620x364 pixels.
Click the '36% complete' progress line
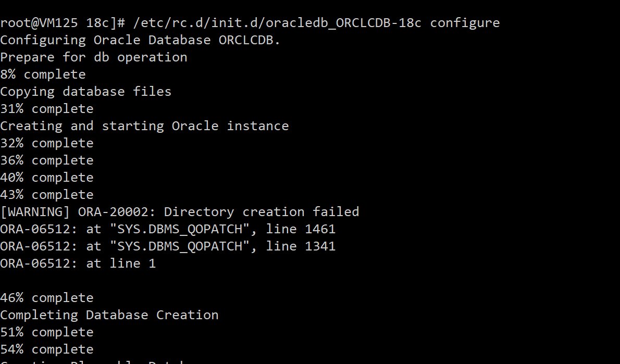(47, 160)
